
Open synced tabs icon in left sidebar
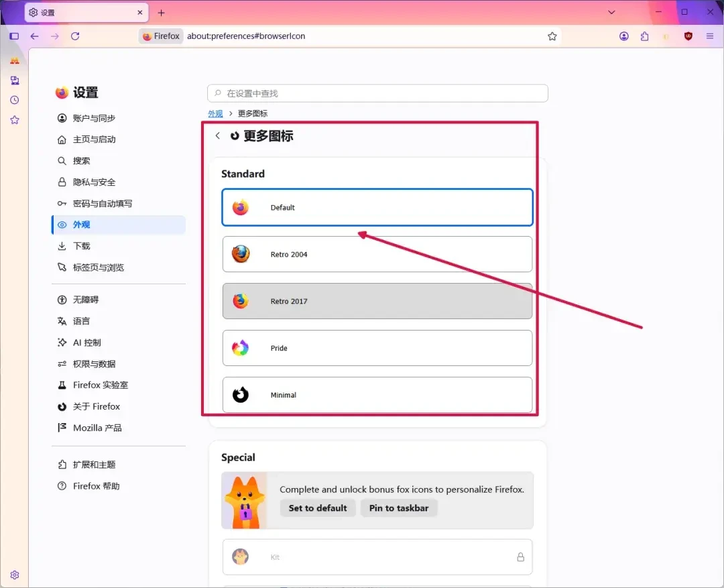click(x=15, y=80)
